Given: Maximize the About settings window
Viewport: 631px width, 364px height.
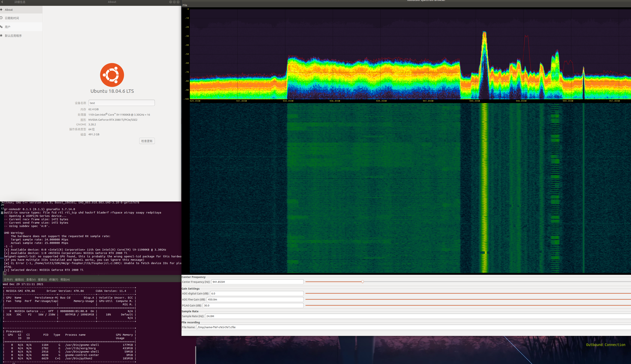Looking at the screenshot, I should (174, 2).
